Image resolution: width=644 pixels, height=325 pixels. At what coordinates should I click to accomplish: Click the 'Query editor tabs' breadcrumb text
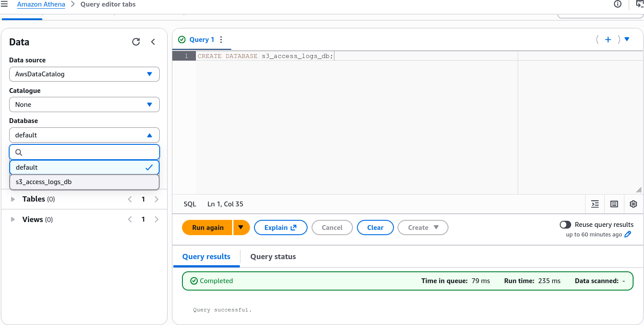pyautogui.click(x=108, y=4)
